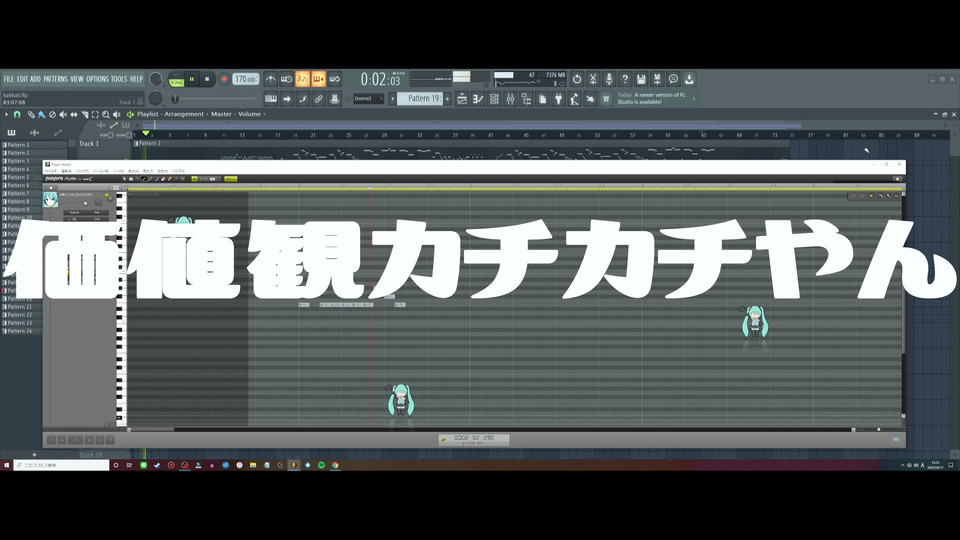Toggle the link/multilink controllers icon
The height and width of the screenshot is (540, 960).
tap(318, 99)
